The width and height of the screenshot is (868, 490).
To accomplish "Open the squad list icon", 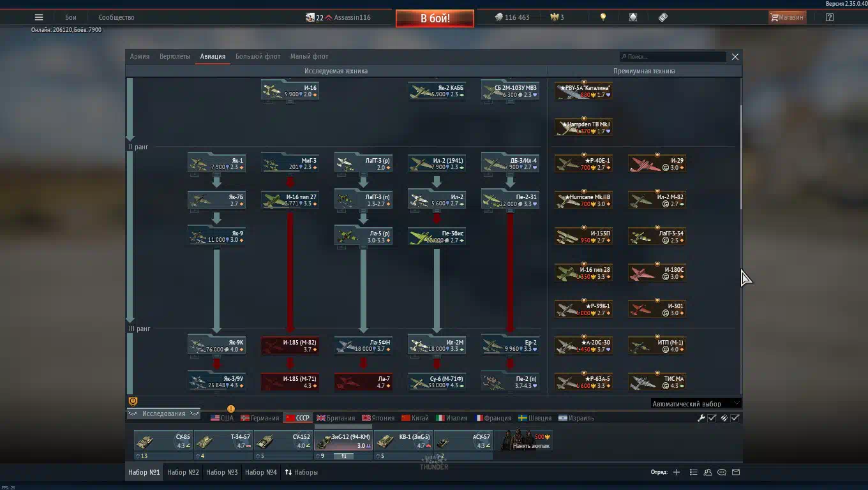I will click(x=694, y=472).
